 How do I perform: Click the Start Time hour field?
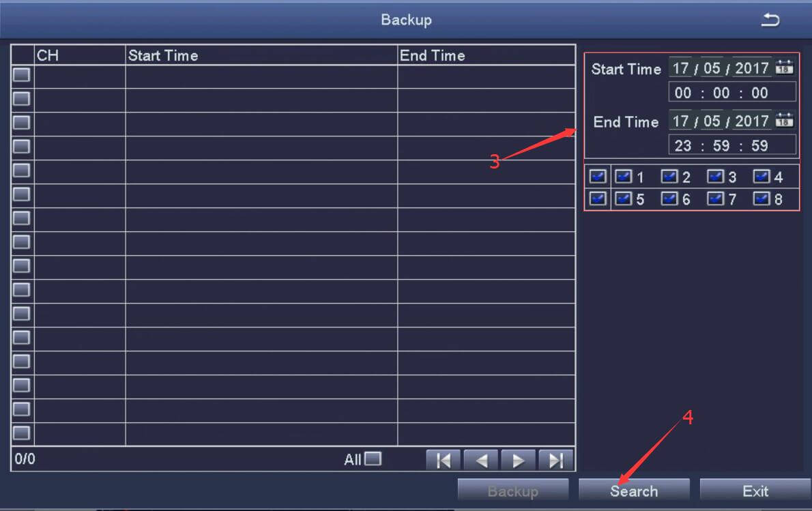682,91
